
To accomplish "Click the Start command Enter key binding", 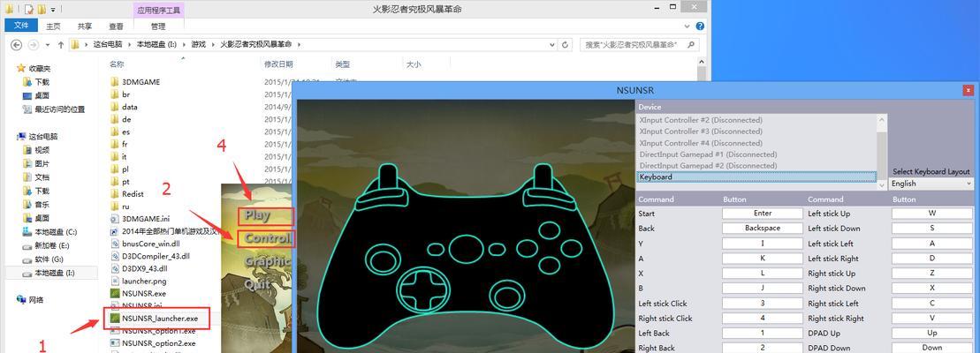I will (762, 214).
